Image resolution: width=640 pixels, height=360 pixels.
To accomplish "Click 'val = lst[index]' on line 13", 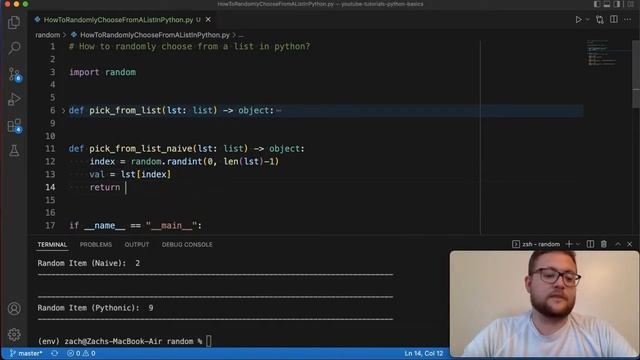I will [x=130, y=175].
